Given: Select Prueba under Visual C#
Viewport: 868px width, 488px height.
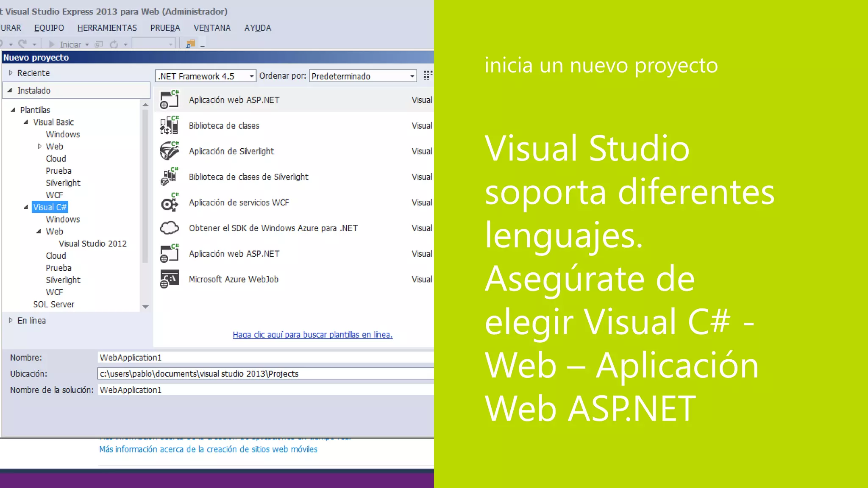Looking at the screenshot, I should [x=58, y=268].
